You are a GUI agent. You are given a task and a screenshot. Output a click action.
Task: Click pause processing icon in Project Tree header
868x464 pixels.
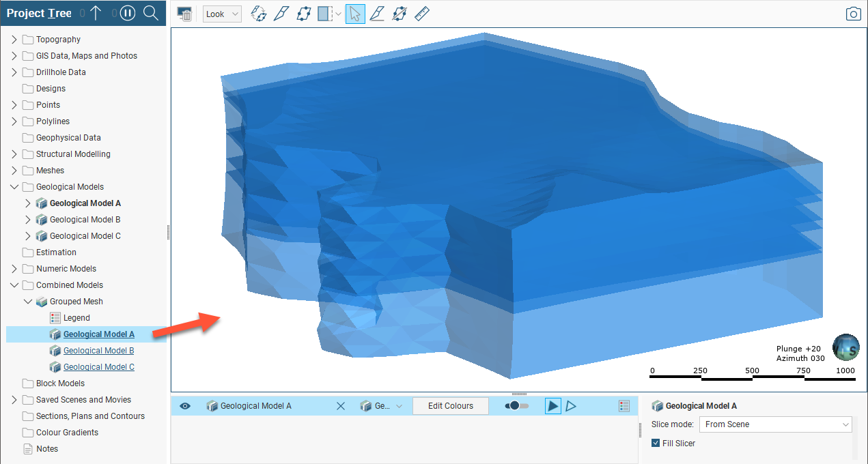[x=128, y=13]
